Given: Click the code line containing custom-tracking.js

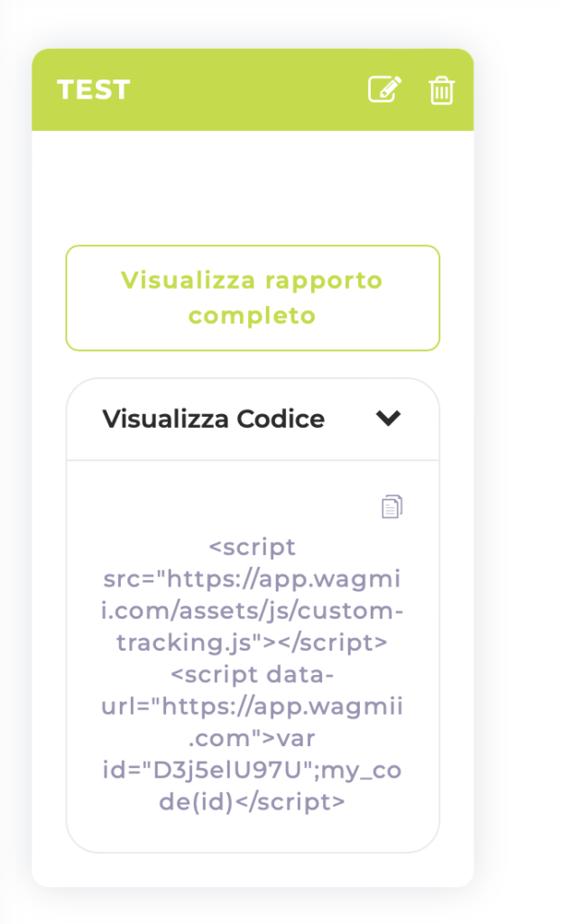Looking at the screenshot, I should 253,642.
